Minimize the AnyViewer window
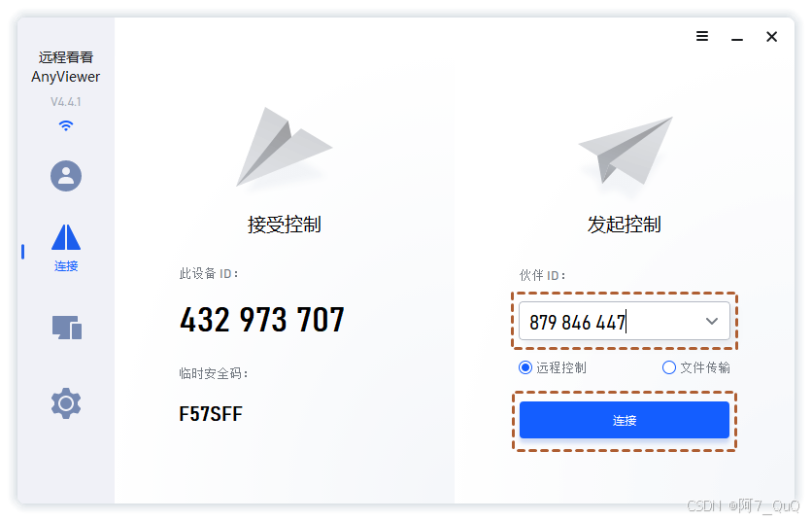The image size is (812, 521). click(x=737, y=37)
